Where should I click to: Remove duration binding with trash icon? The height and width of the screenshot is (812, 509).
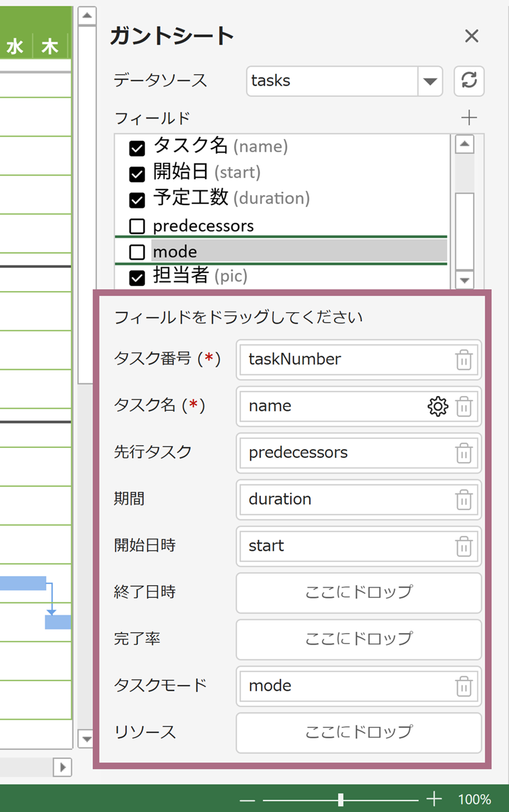pyautogui.click(x=463, y=500)
